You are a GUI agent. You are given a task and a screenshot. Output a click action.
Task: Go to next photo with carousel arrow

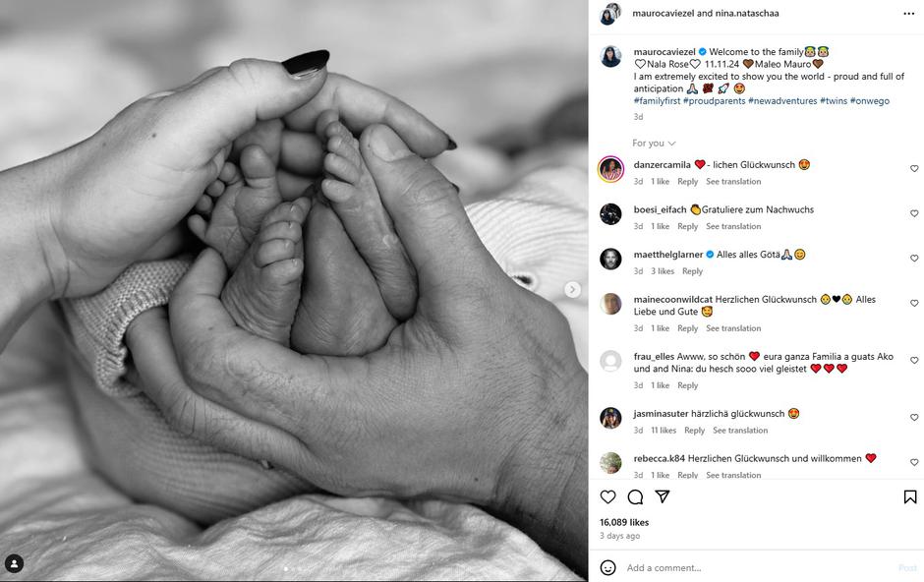(x=572, y=289)
